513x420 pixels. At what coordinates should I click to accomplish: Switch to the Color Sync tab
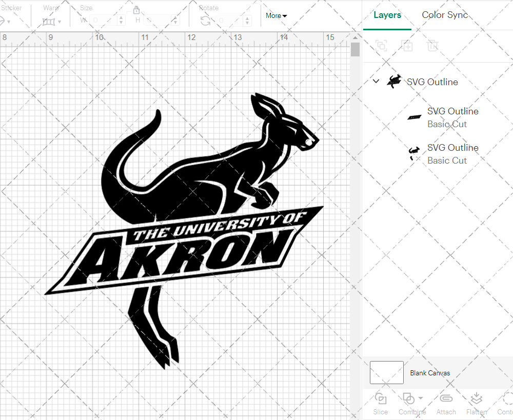click(445, 15)
